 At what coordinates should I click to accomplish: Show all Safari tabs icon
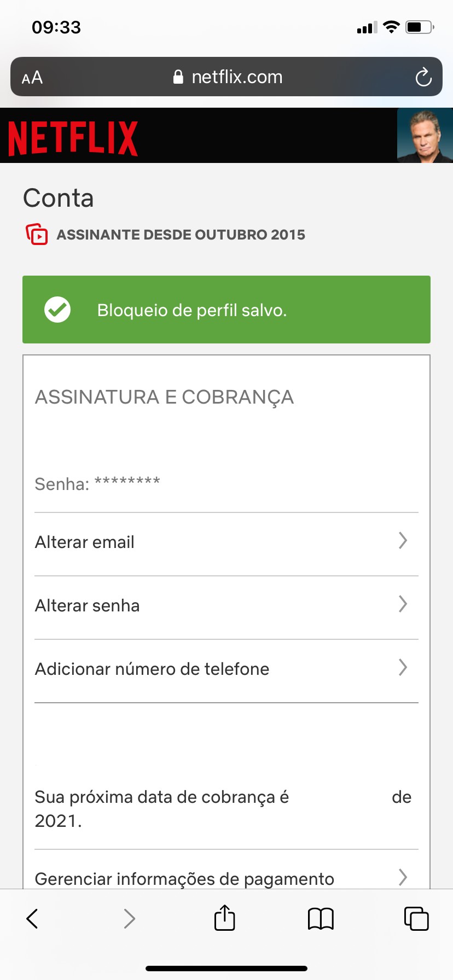click(x=416, y=919)
